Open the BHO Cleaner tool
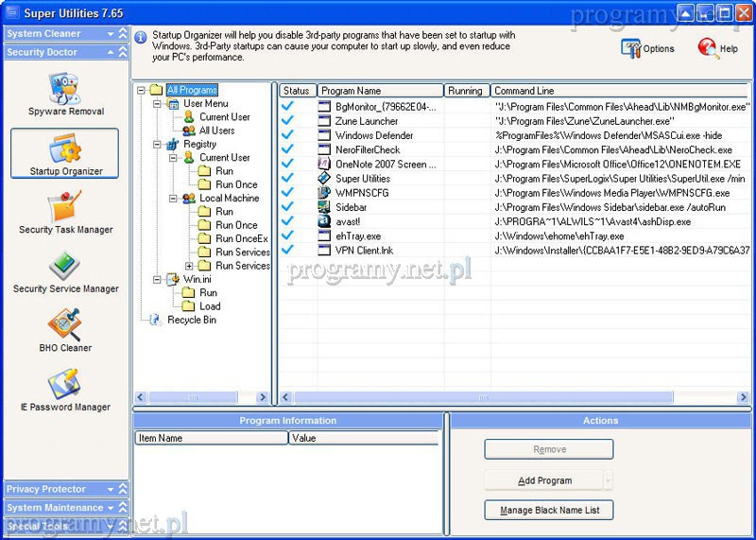756x540 pixels. (x=65, y=329)
